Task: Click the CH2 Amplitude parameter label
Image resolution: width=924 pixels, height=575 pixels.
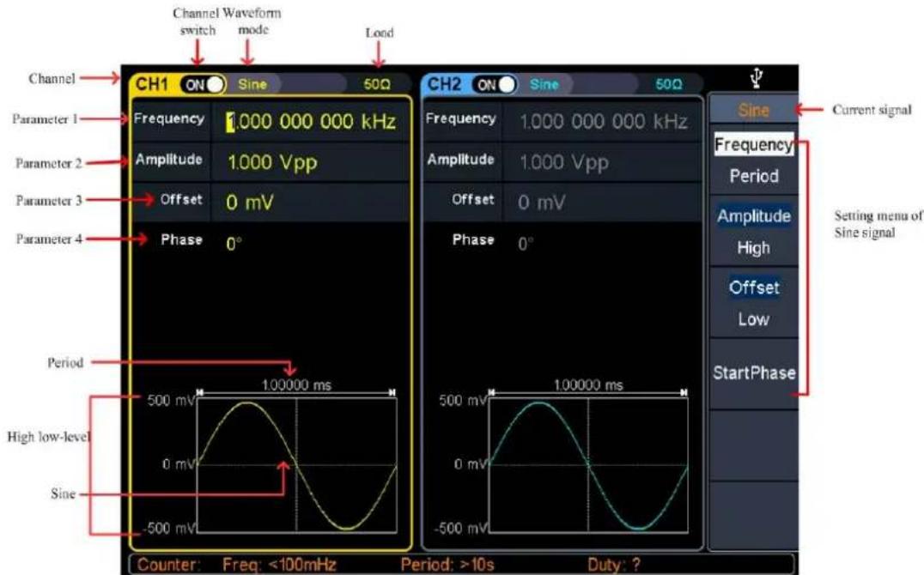Action: [x=461, y=159]
